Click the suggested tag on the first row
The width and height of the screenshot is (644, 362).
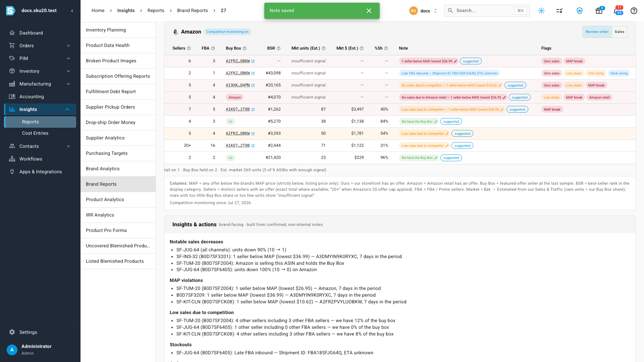(x=471, y=61)
